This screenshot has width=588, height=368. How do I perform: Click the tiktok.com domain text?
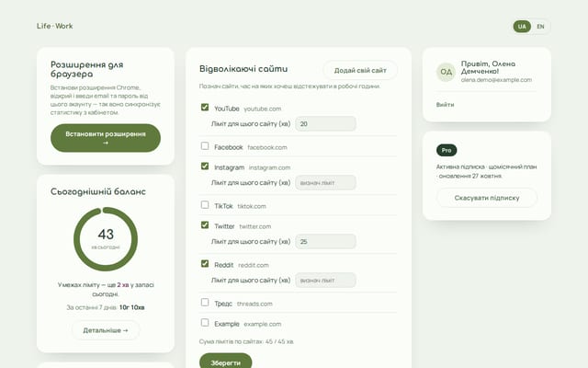252,206
